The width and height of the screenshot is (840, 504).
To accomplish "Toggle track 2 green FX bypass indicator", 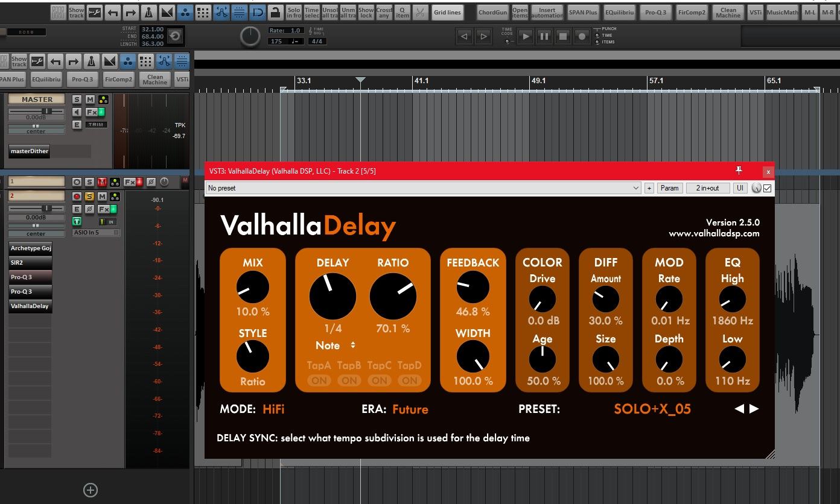I will click(x=113, y=209).
